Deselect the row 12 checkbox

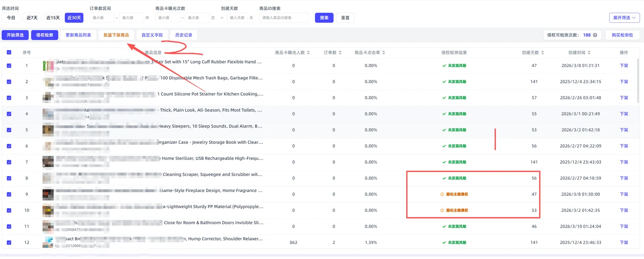tap(9, 243)
